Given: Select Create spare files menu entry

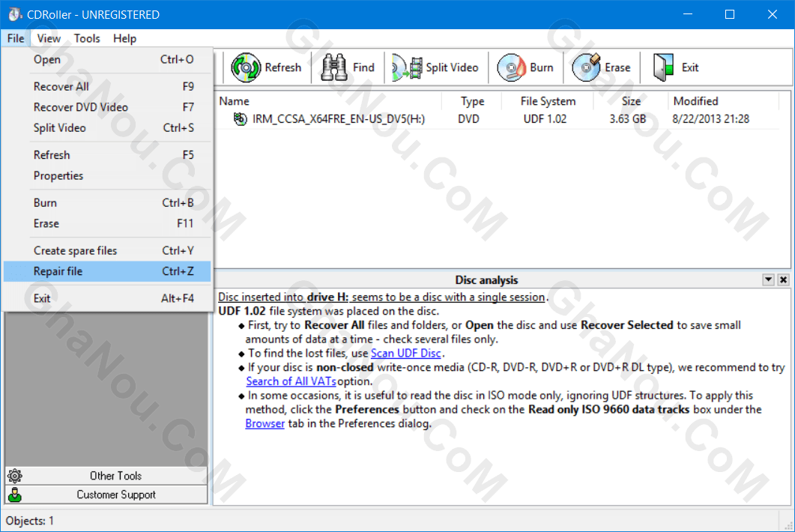Looking at the screenshot, I should [x=107, y=250].
